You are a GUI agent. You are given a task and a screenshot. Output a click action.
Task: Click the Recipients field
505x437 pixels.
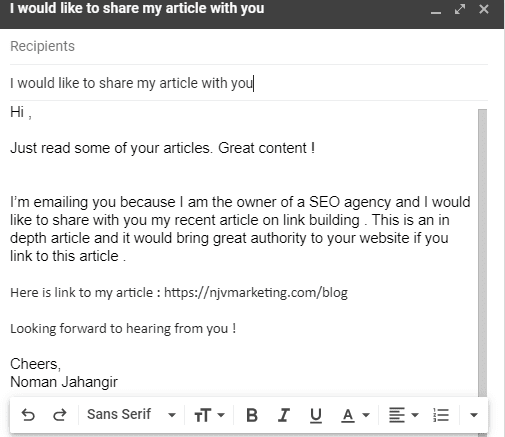click(x=249, y=46)
